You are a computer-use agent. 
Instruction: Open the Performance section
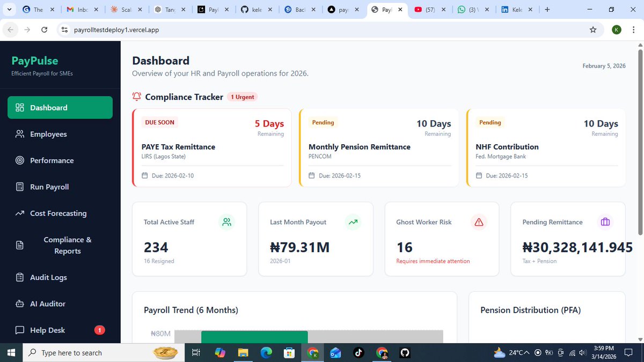click(60, 160)
